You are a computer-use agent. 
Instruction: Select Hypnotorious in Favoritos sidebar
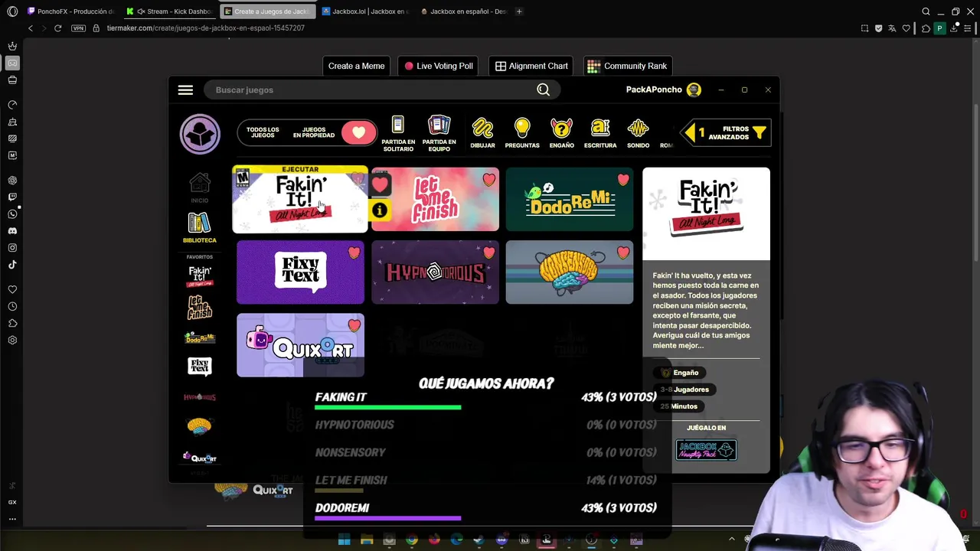coord(200,397)
